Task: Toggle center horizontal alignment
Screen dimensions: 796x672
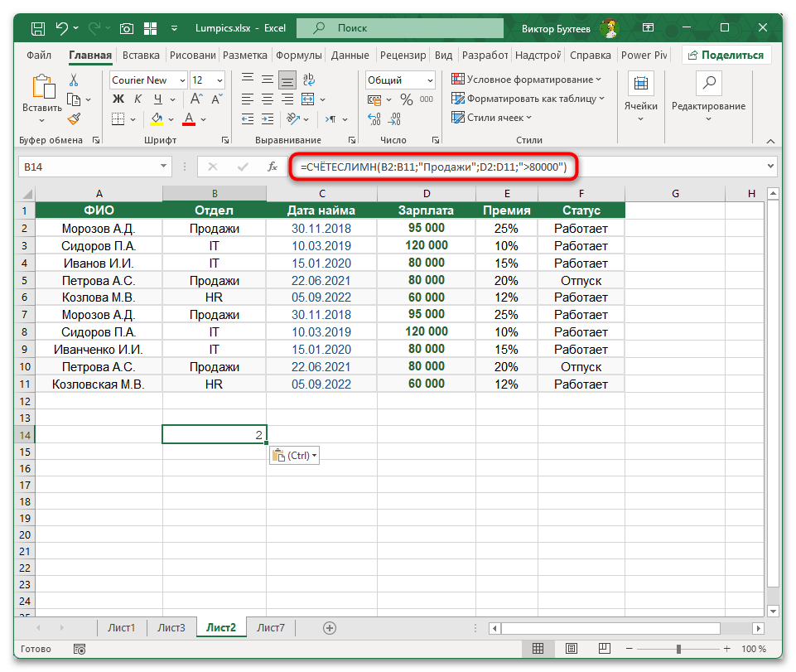Action: coord(268,99)
